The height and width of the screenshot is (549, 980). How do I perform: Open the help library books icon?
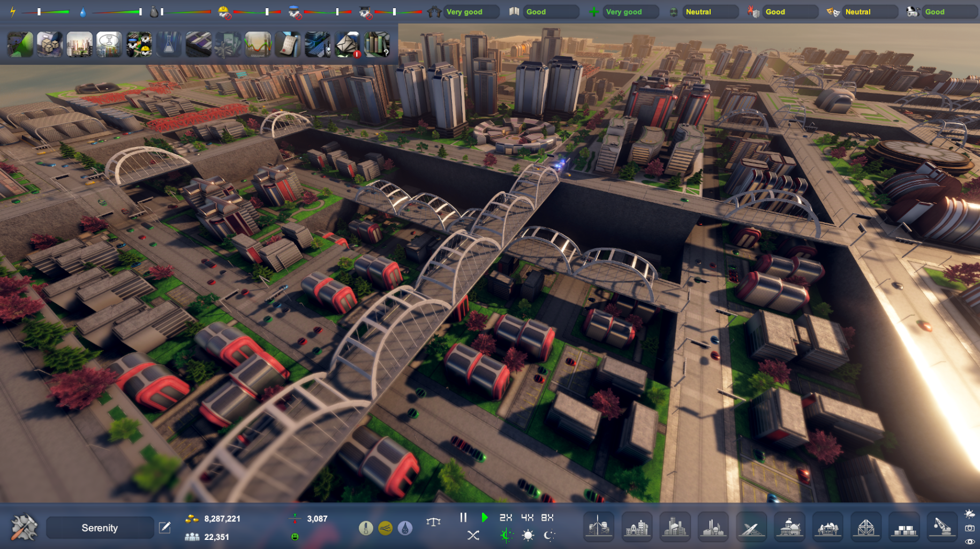click(x=377, y=44)
